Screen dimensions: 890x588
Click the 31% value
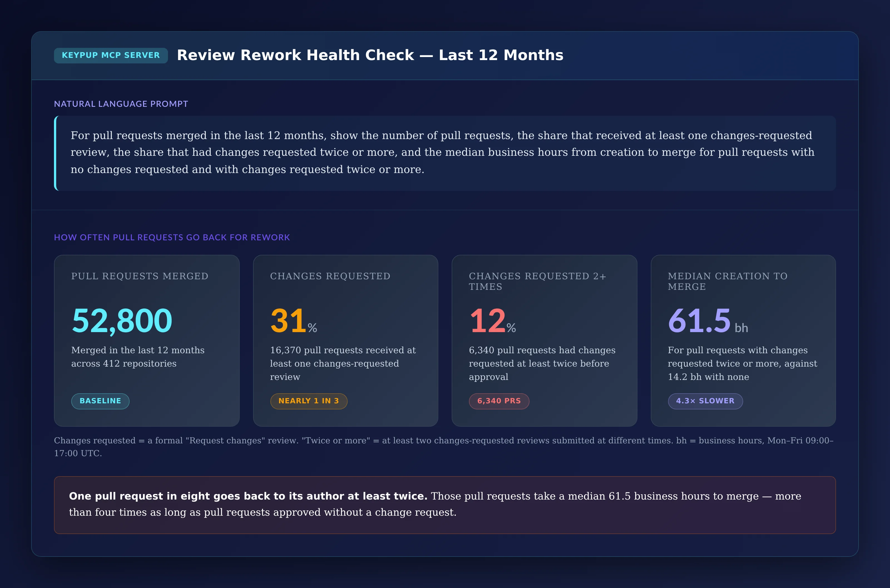pyautogui.click(x=293, y=321)
